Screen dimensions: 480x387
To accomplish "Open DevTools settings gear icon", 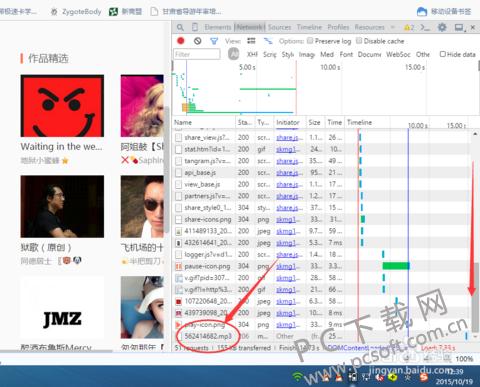I will click(x=442, y=27).
